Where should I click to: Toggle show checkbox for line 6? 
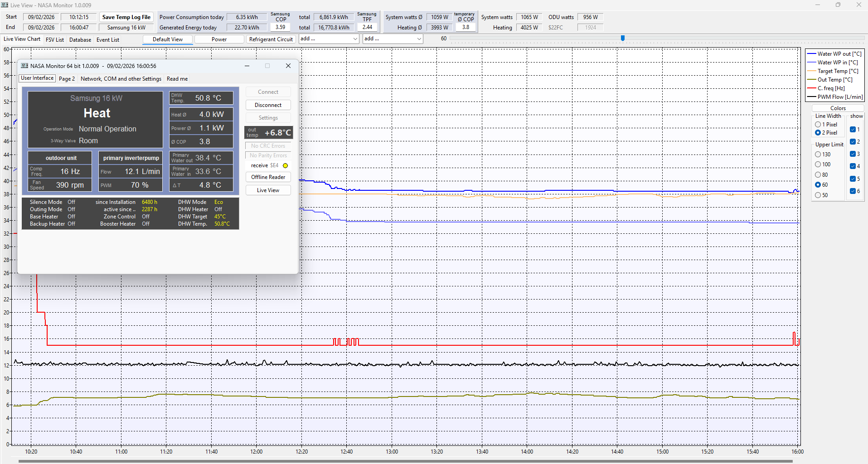point(853,191)
